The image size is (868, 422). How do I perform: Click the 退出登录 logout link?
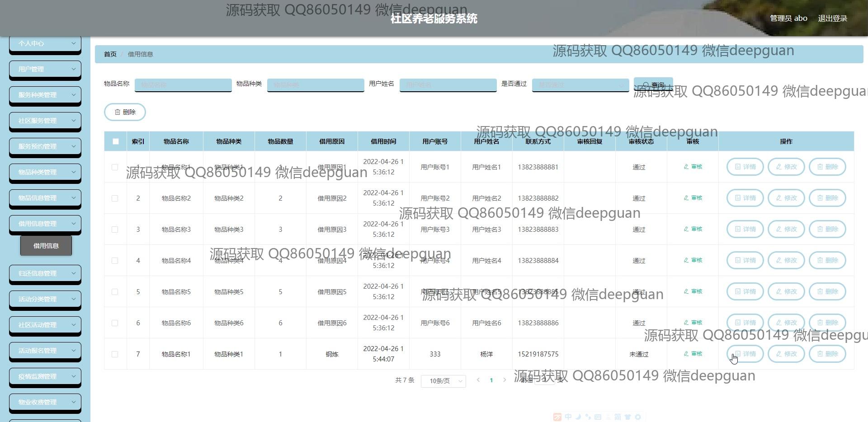832,19
